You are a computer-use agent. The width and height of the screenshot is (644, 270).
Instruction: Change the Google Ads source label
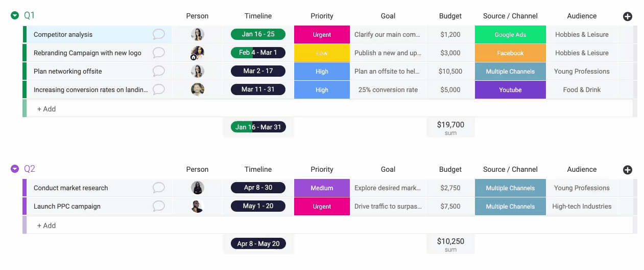pos(510,34)
